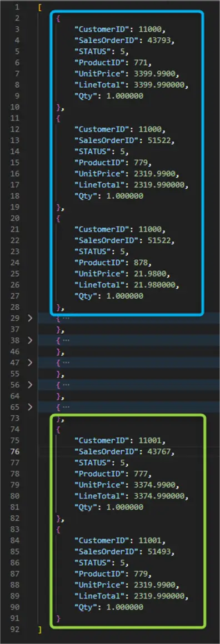Unfold the collapsed object at line 56
This screenshot has height=644, width=220.
[29, 385]
